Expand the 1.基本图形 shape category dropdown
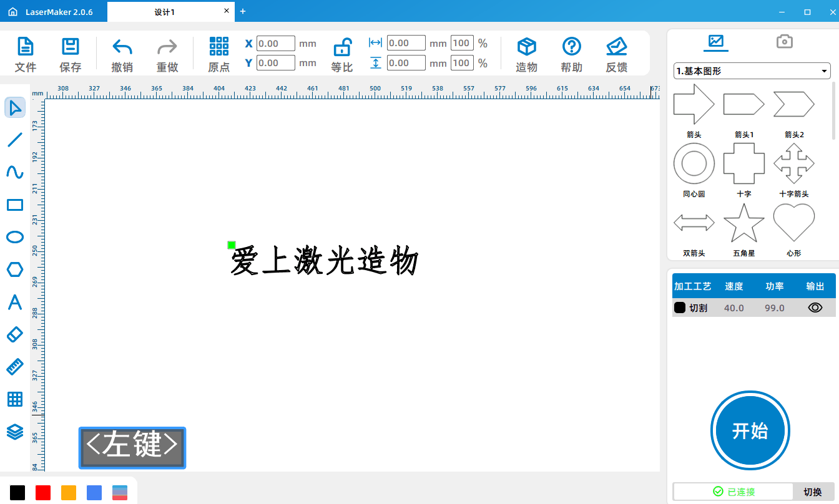This screenshot has height=504, width=839. click(752, 71)
